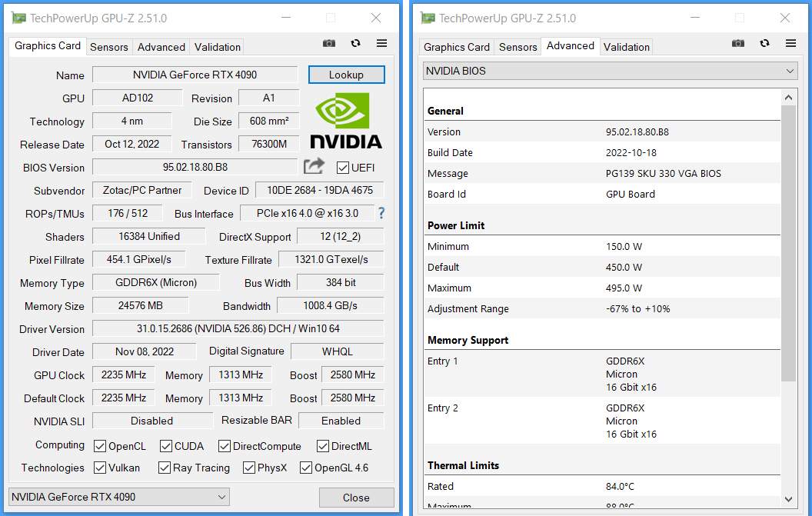Click the Message value PG139 SKU 330 VGA BIOS
The height and width of the screenshot is (516, 812).
pos(664,174)
